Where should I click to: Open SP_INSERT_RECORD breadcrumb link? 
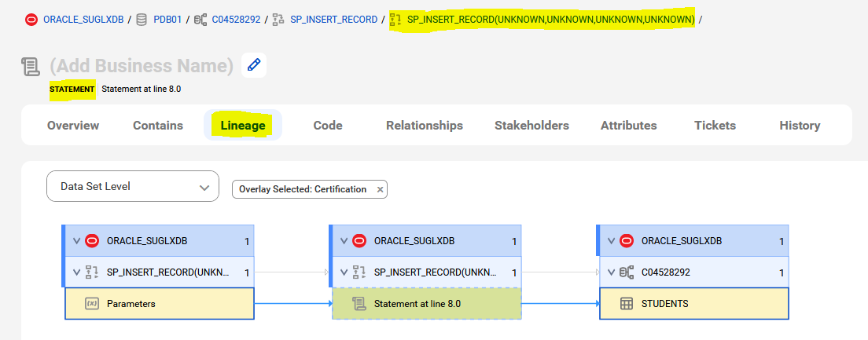click(x=334, y=20)
